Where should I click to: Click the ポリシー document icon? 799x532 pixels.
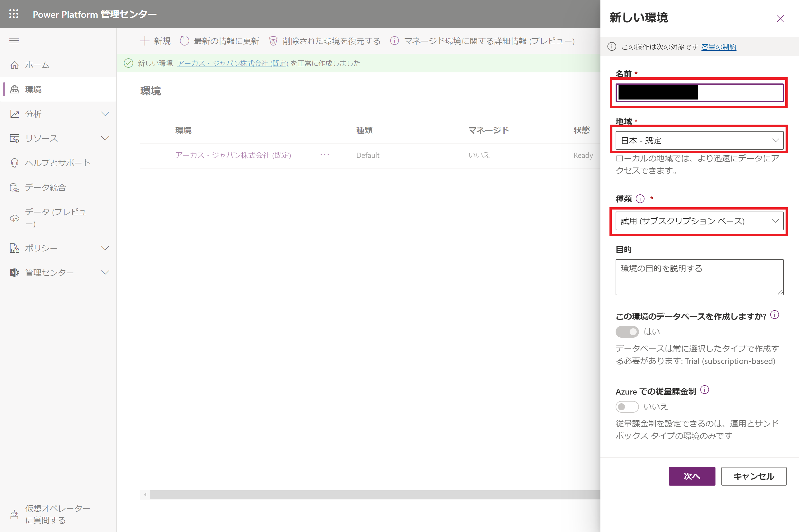point(15,248)
